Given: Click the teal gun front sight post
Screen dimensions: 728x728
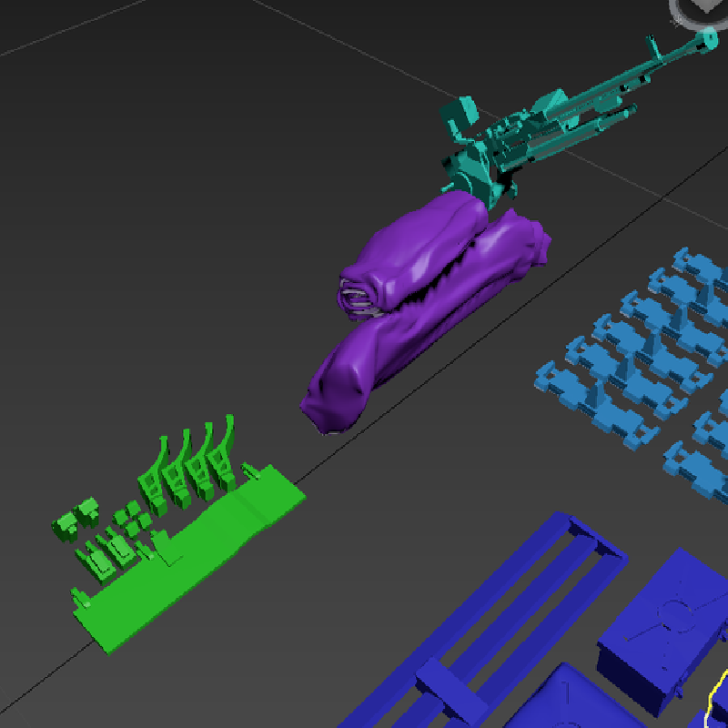Looking at the screenshot, I should (x=652, y=46).
